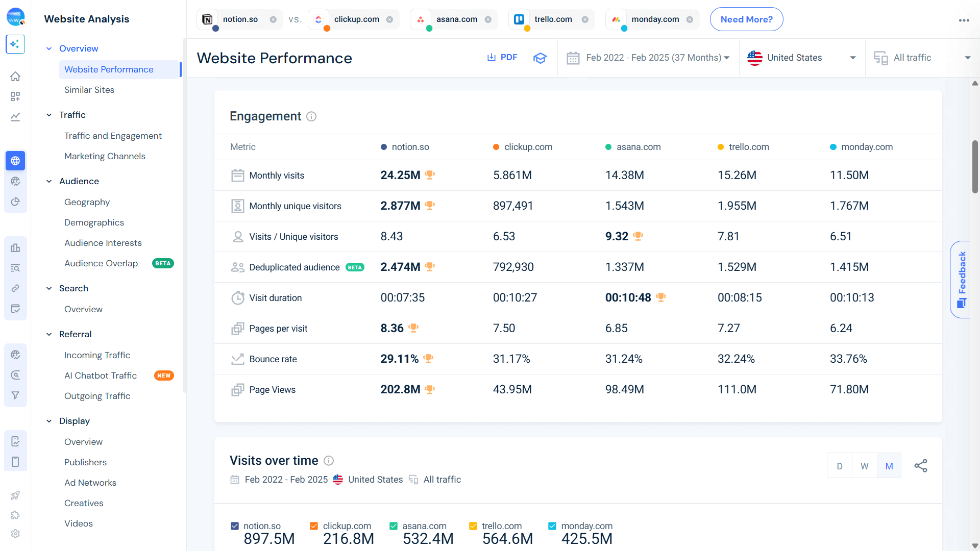Image resolution: width=980 pixels, height=551 pixels.
Task: Switch to the Similar Sites view
Action: pyautogui.click(x=89, y=90)
